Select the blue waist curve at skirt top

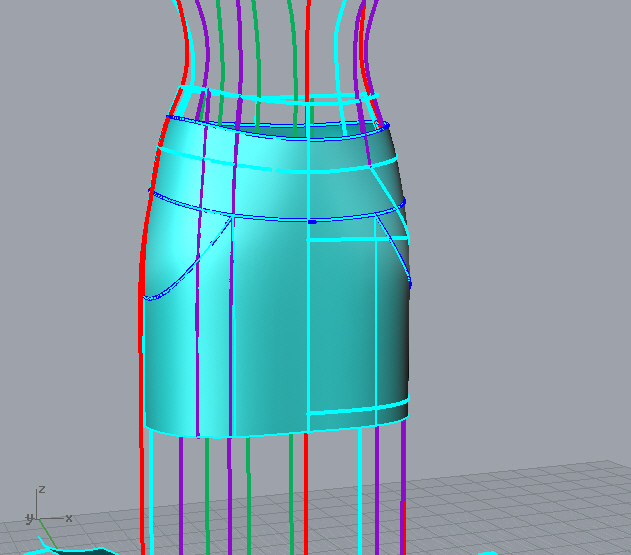pyautogui.click(x=278, y=136)
